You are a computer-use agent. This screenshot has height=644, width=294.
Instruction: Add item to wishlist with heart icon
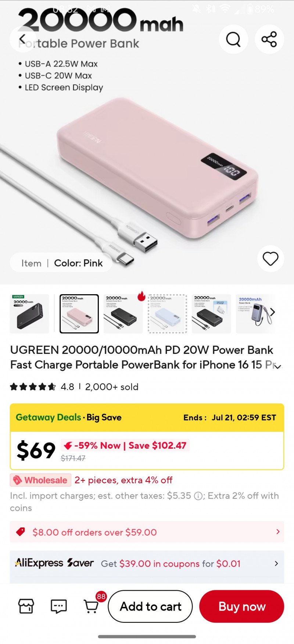pos(270,259)
